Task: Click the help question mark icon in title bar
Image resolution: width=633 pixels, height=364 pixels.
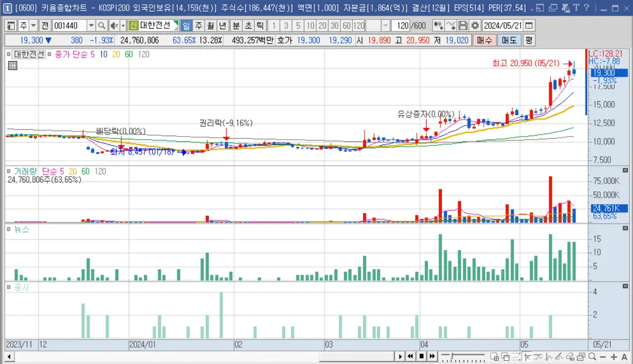Action: (x=586, y=7)
